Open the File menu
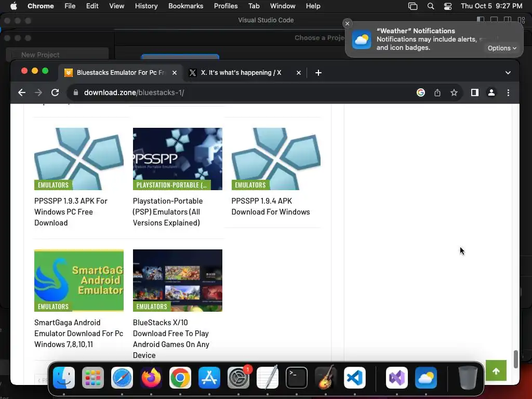 (70, 6)
